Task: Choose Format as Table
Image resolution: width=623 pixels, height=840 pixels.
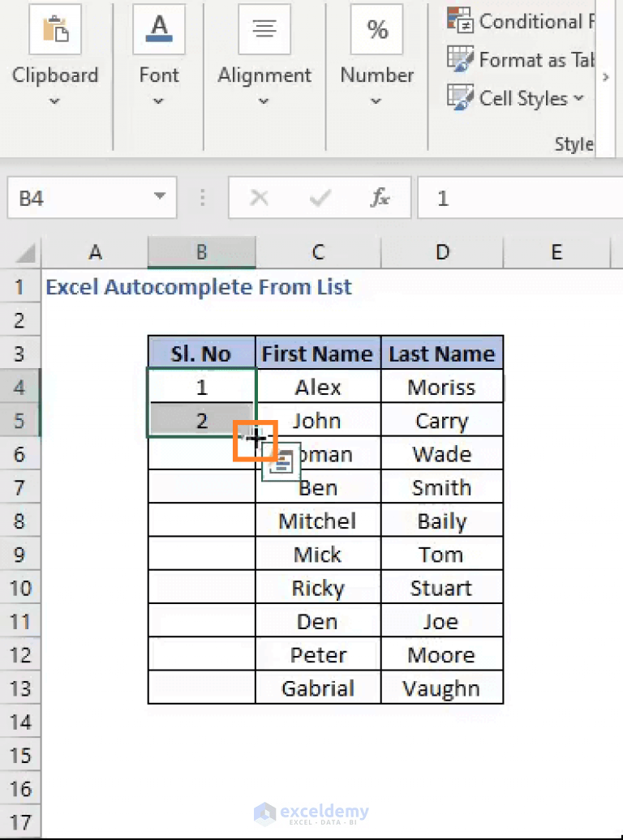Action: pyautogui.click(x=521, y=59)
